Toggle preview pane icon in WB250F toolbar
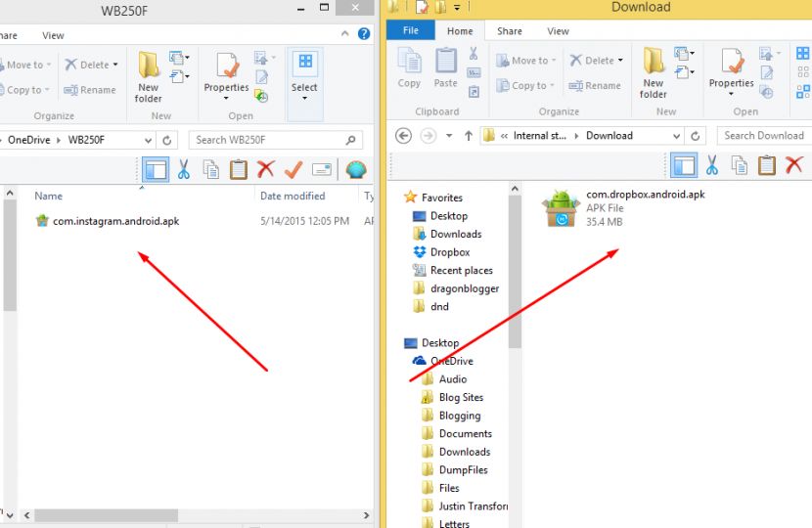Viewport: 812px width, 528px height. point(156,169)
